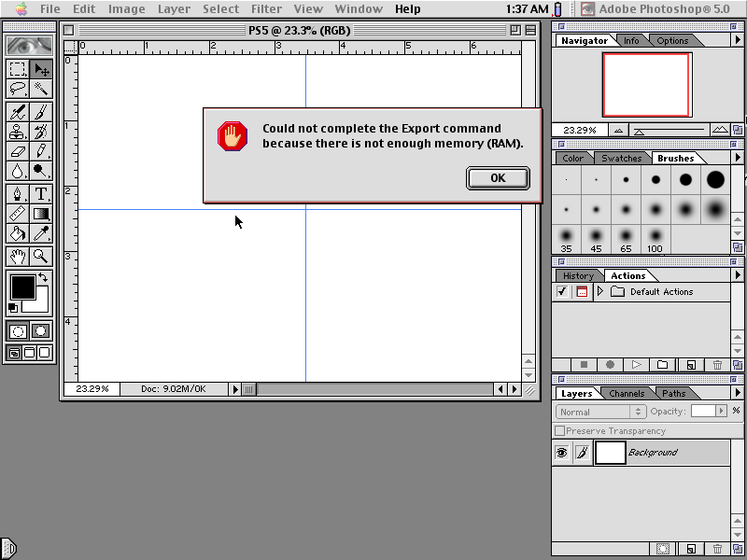Select the Pen tool
The image size is (747, 560).
18,194
